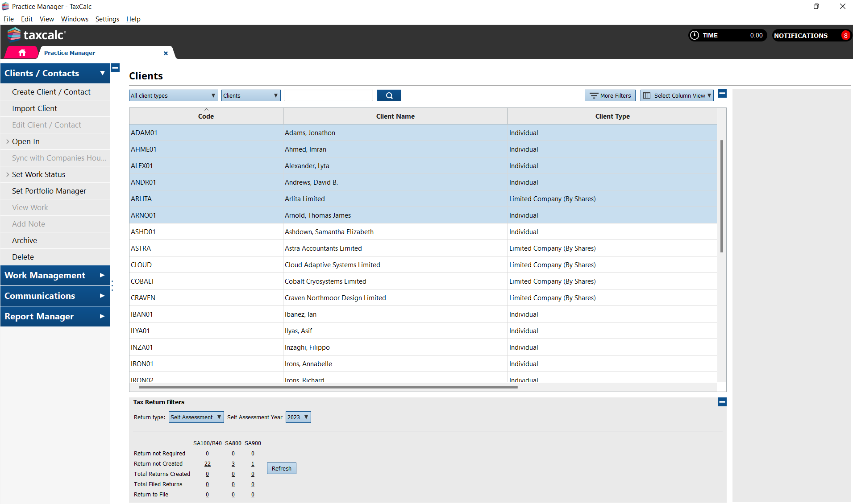The image size is (853, 504).
Task: Collapse the Clients filter bar panel
Action: (722, 93)
